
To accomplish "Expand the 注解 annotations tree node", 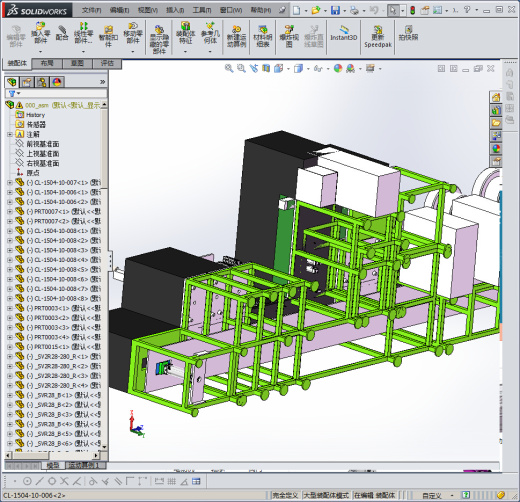I will [10, 134].
